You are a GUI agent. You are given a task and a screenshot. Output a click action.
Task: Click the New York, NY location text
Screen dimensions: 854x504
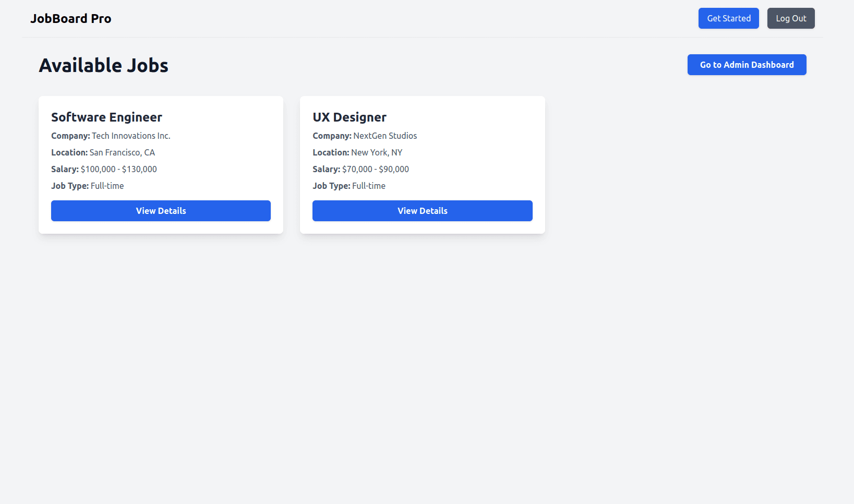[377, 152]
